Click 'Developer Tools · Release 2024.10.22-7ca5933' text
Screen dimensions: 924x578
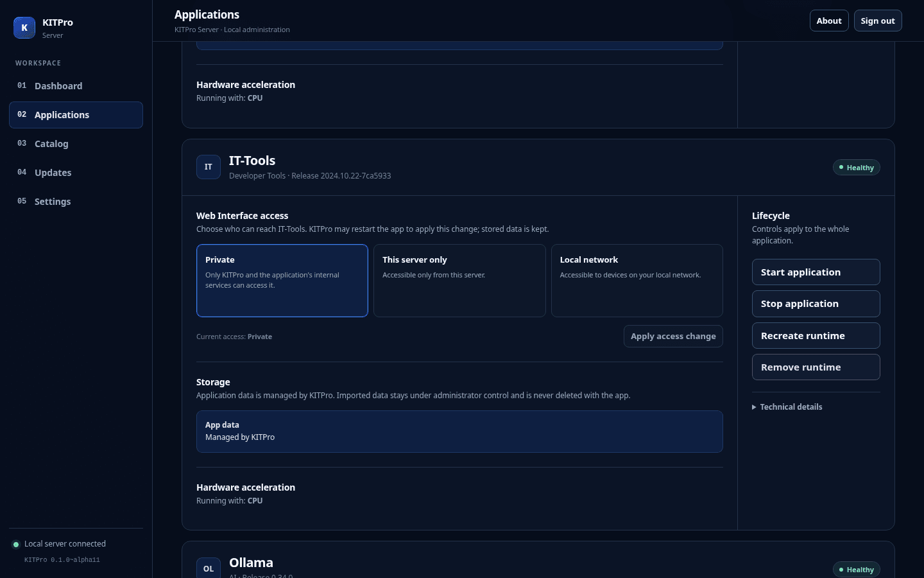[310, 176]
